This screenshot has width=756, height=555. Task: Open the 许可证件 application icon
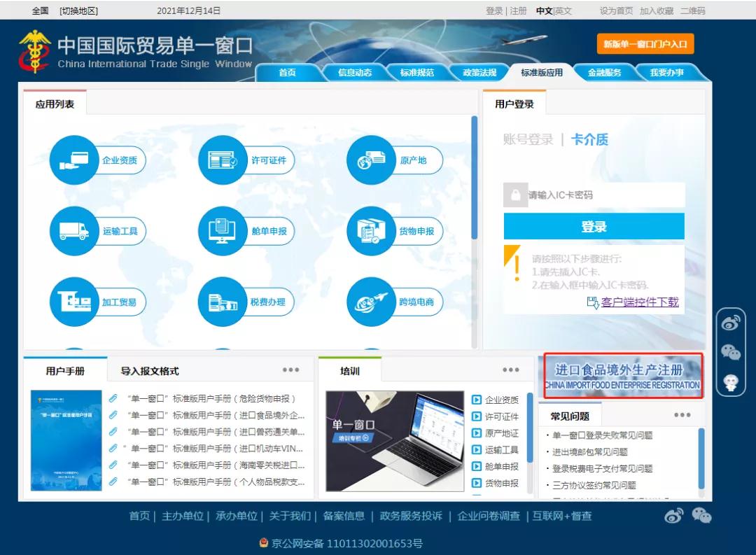223,160
